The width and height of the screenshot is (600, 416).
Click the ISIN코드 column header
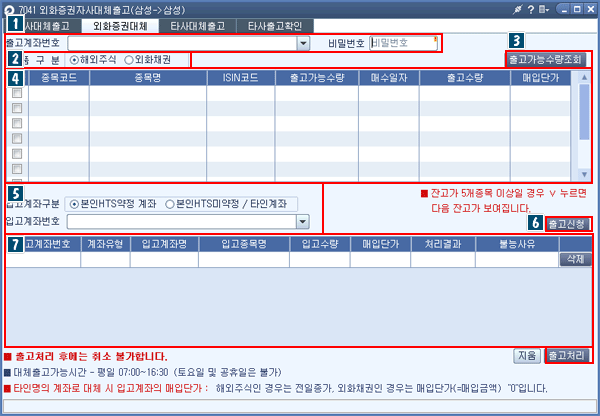tap(240, 78)
